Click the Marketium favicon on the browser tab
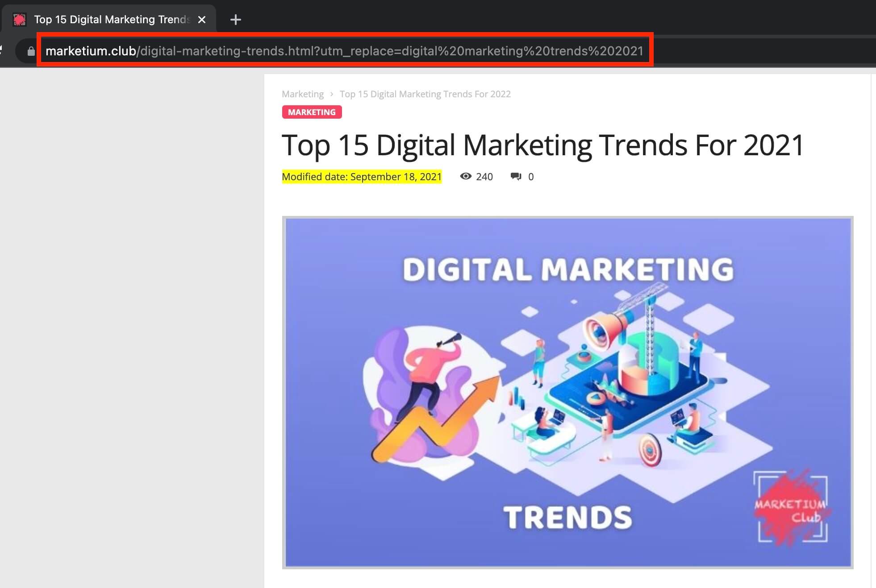Image resolution: width=876 pixels, height=588 pixels. tap(20, 19)
